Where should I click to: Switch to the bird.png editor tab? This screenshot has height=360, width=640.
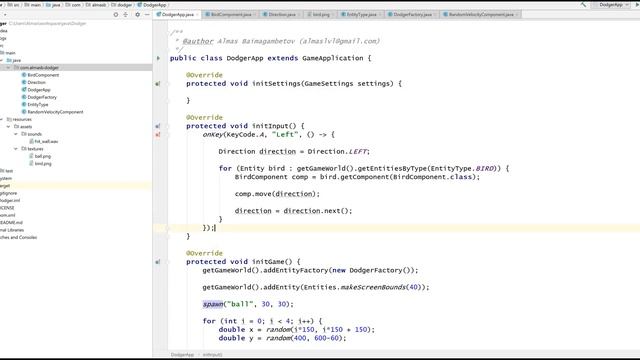[x=321, y=14]
